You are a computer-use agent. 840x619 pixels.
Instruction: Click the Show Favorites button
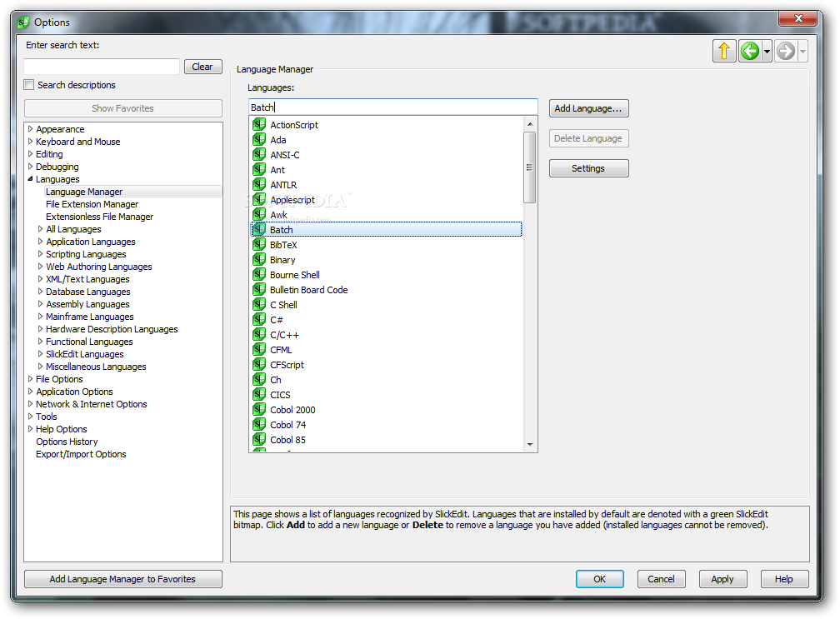pos(122,108)
